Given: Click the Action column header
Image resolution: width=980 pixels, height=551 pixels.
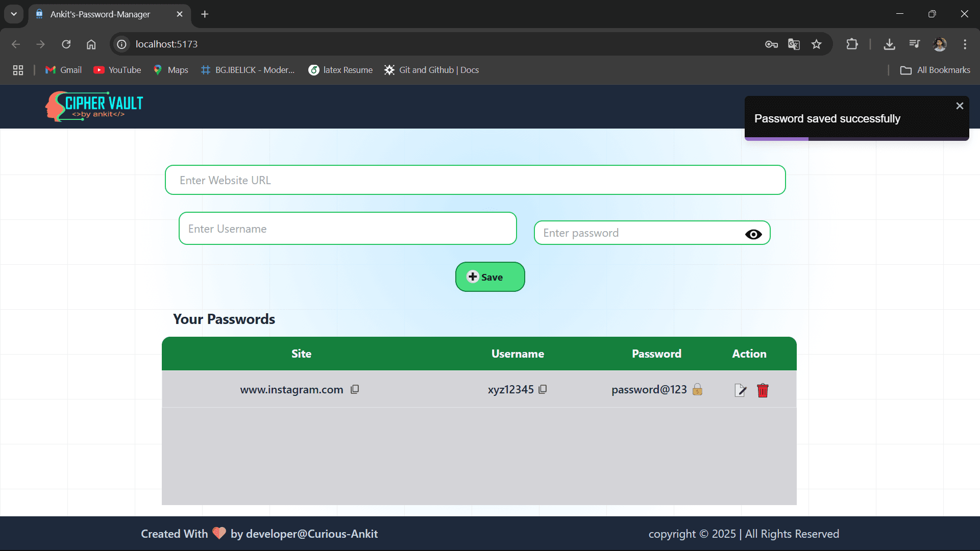Looking at the screenshot, I should click(x=749, y=354).
